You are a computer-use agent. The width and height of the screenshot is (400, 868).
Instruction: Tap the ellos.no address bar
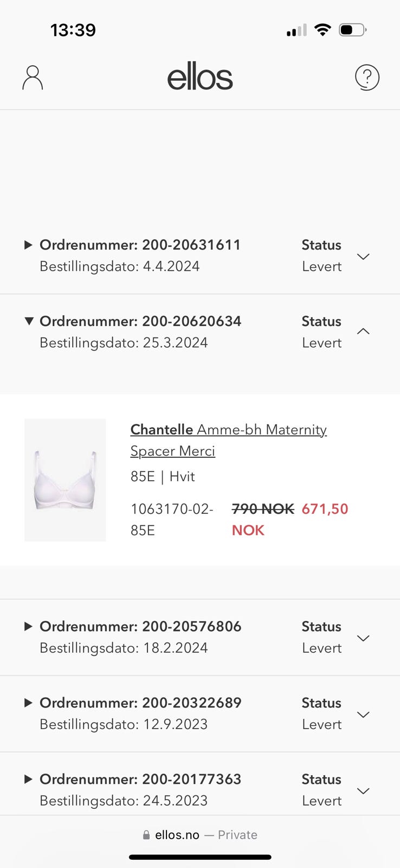click(200, 835)
